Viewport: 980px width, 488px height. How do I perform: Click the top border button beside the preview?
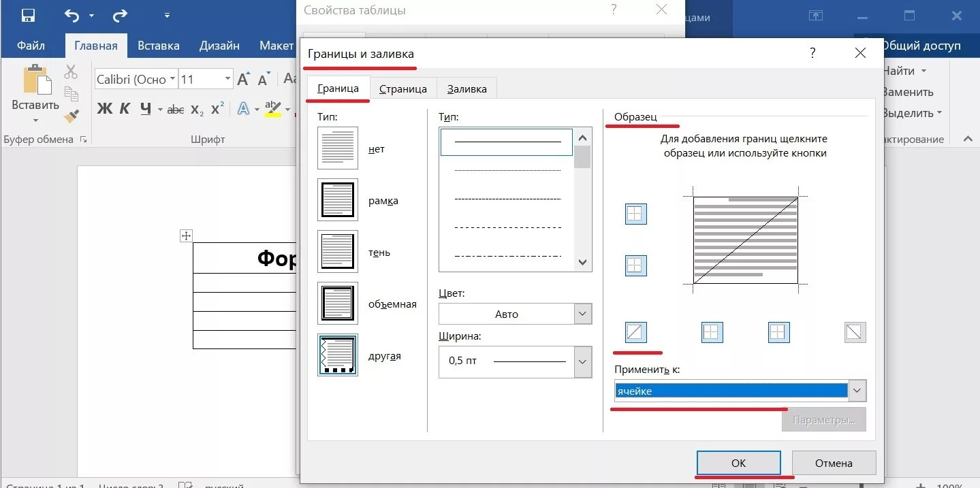click(x=635, y=214)
